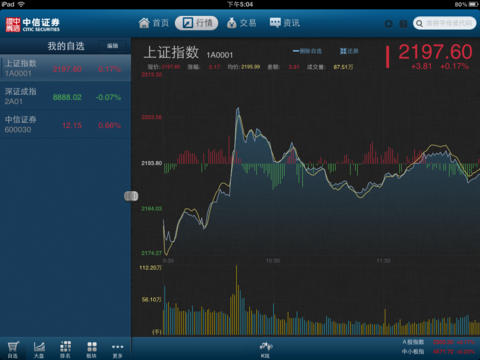The image size is (480, 360).
Task: Click the A股指数 ticker at bottom right
Action: click(x=438, y=342)
